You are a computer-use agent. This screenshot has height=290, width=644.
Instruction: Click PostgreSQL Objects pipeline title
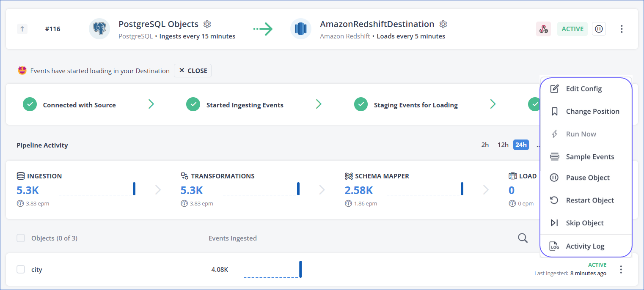click(158, 24)
